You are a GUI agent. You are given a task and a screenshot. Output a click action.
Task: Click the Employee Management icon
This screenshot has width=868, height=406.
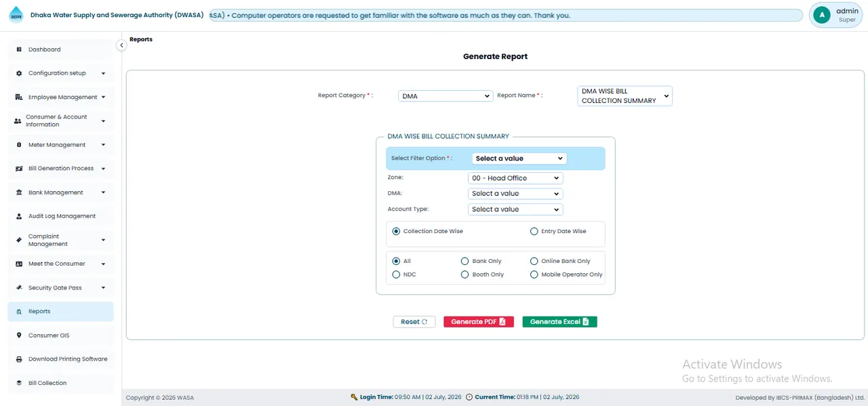(x=19, y=97)
